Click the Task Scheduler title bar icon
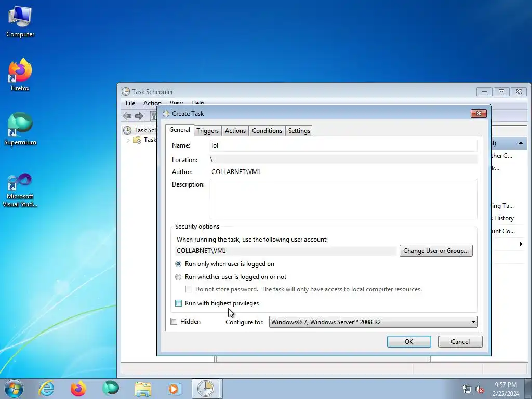 tap(126, 91)
